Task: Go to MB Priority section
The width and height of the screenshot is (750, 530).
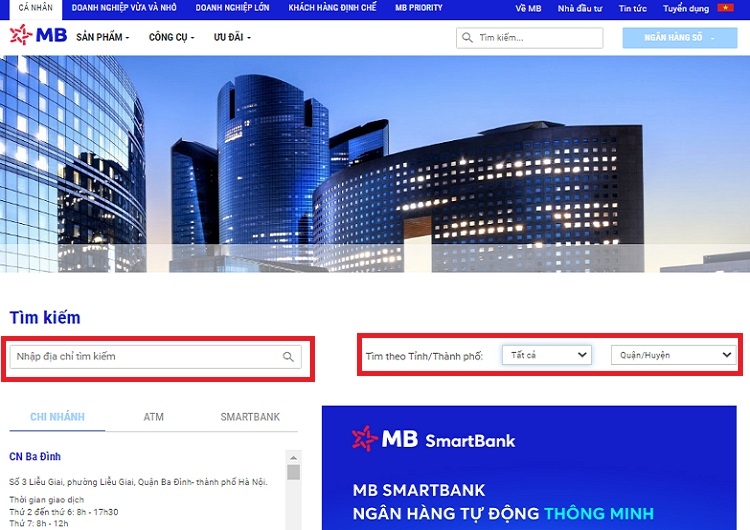Action: (418, 8)
